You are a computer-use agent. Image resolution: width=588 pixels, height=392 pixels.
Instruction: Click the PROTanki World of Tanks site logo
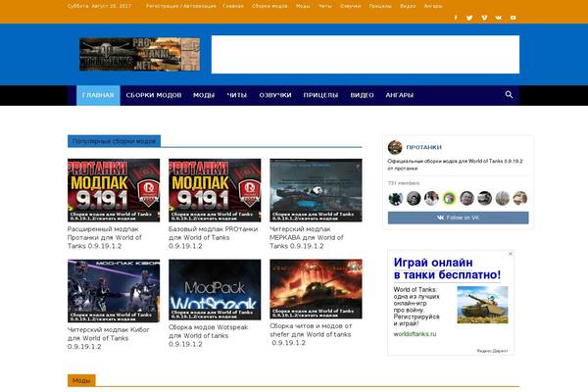tap(139, 54)
